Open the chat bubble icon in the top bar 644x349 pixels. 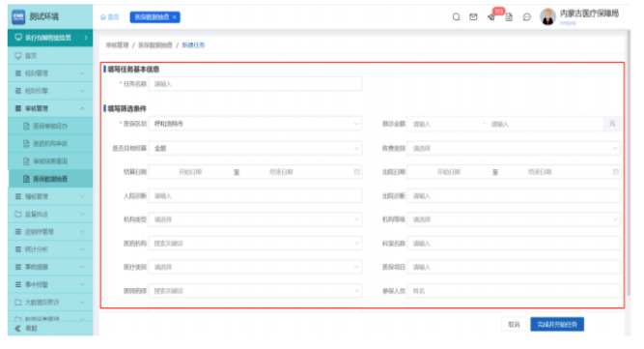[526, 16]
